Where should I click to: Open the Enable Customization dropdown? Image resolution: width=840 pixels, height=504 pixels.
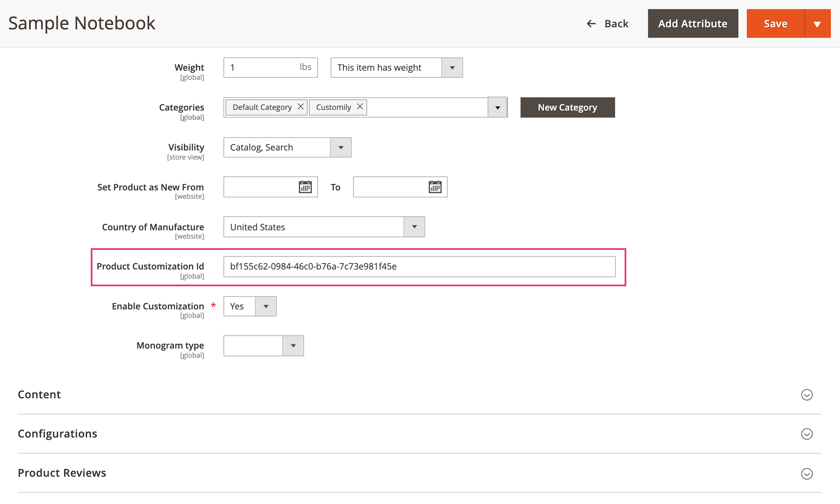click(x=266, y=306)
